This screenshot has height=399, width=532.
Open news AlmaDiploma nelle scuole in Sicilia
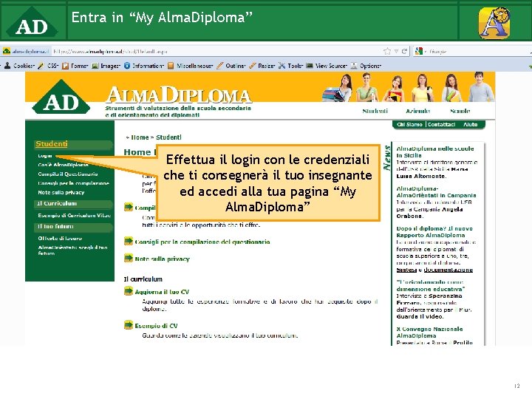(435, 152)
